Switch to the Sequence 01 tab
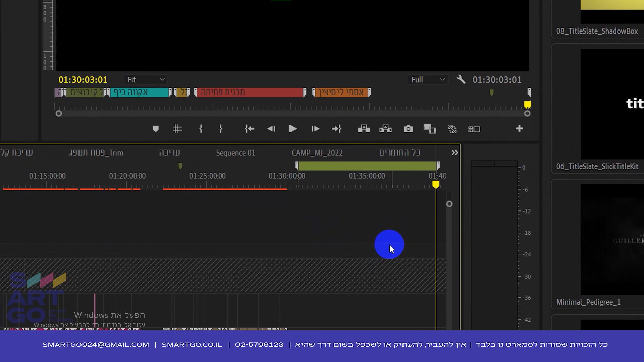 coord(235,153)
